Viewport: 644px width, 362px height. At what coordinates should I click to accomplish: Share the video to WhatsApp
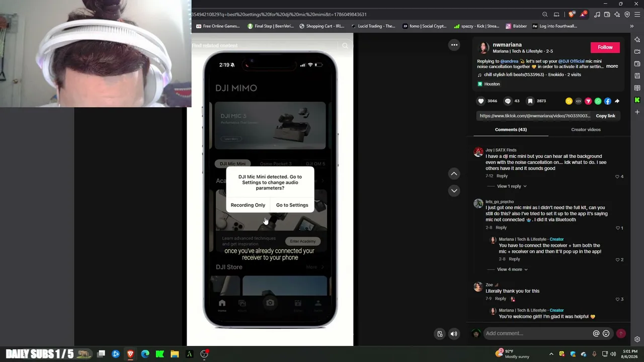point(598,101)
